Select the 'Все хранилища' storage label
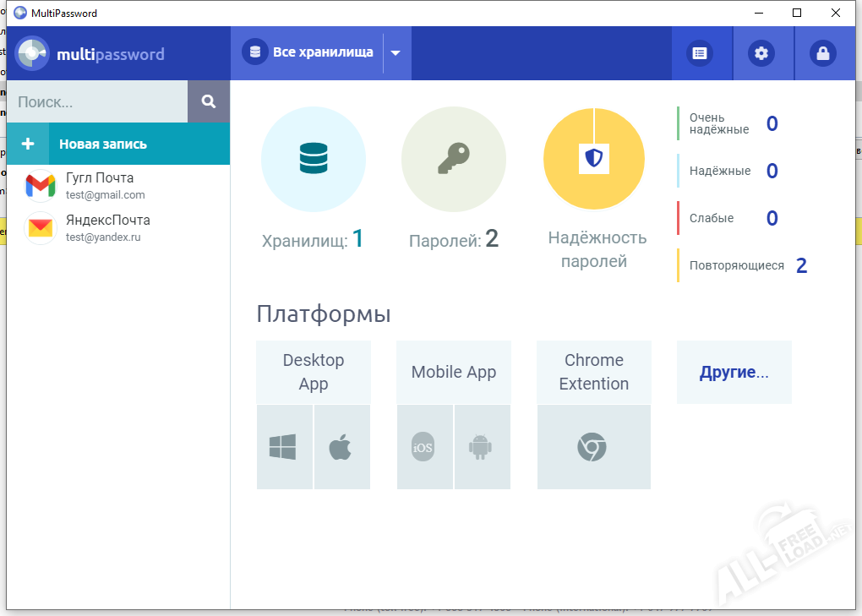The width and height of the screenshot is (862, 616). pyautogui.click(x=322, y=52)
